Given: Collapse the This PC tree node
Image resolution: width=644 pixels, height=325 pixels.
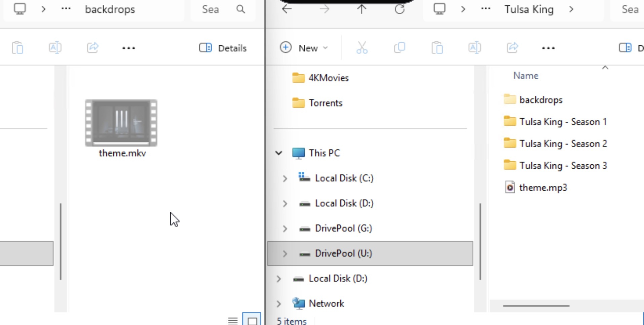Looking at the screenshot, I should click(x=278, y=153).
